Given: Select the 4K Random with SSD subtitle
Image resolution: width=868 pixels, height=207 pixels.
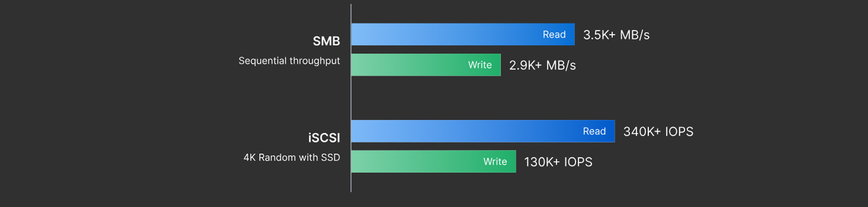Looking at the screenshot, I should (292, 158).
